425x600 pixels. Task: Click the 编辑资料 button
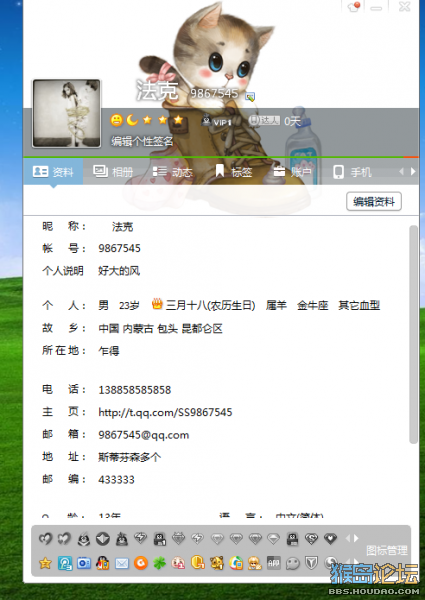click(x=374, y=201)
